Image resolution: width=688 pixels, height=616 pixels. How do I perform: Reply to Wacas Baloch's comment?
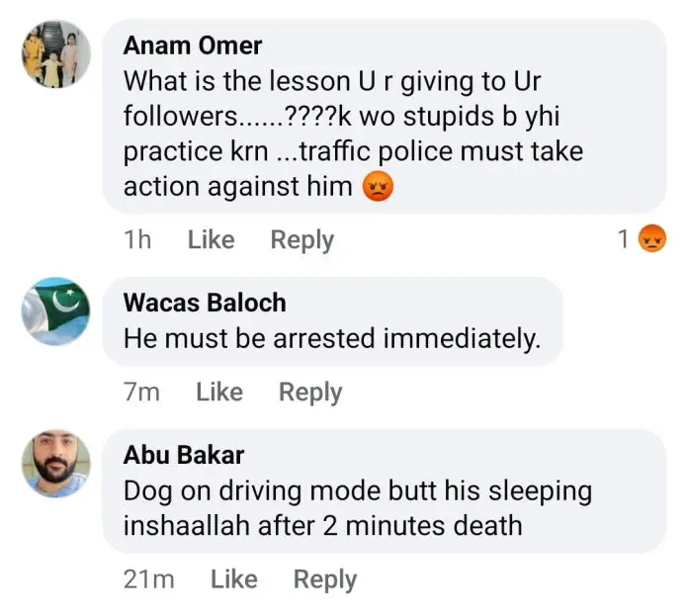pos(309,393)
